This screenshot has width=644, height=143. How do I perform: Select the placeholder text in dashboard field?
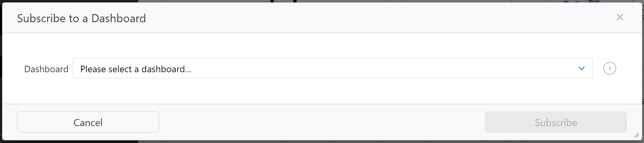(136, 69)
